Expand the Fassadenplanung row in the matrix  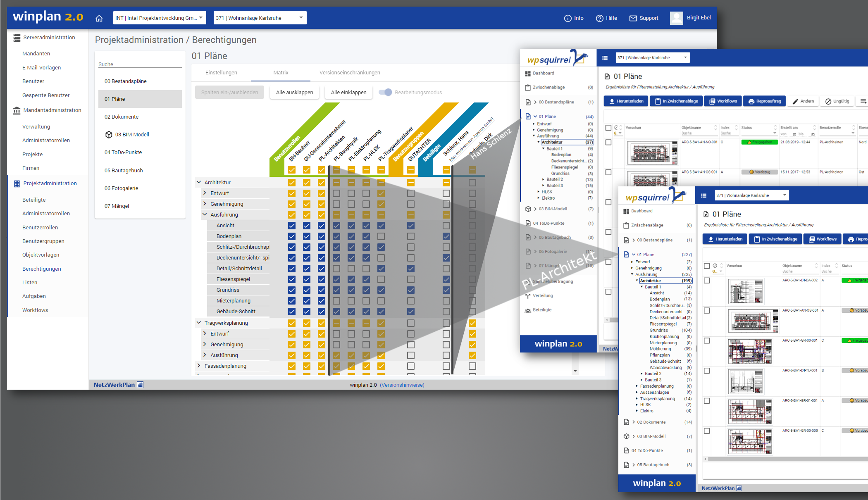pyautogui.click(x=199, y=366)
